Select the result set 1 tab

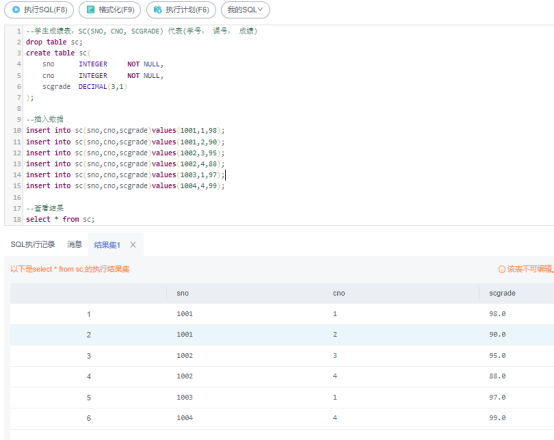point(107,245)
